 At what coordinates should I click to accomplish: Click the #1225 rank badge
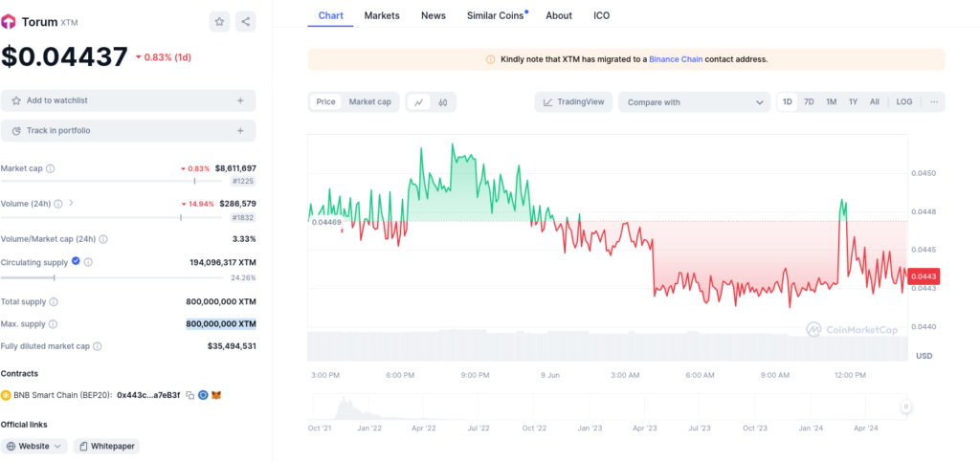coord(243,181)
